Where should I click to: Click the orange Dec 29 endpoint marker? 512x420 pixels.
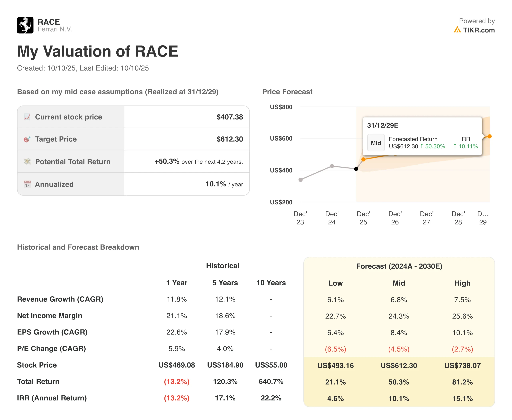(x=489, y=136)
